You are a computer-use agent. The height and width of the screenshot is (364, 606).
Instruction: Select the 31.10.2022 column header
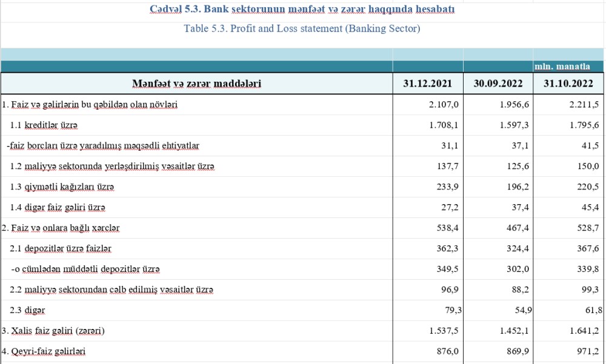568,84
